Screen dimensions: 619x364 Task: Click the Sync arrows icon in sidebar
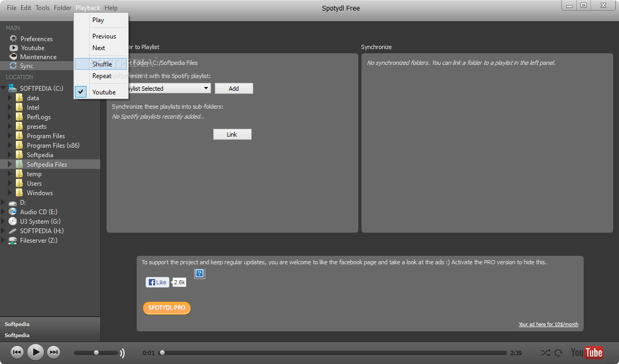coord(13,66)
